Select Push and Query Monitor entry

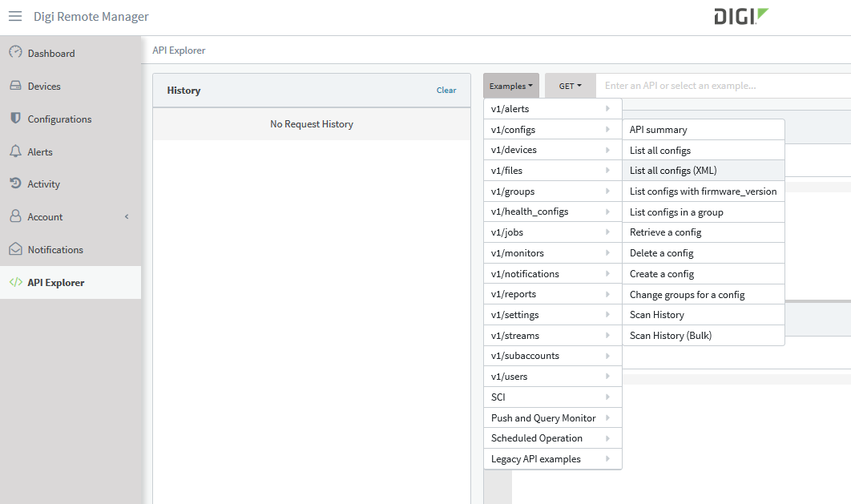pos(552,417)
